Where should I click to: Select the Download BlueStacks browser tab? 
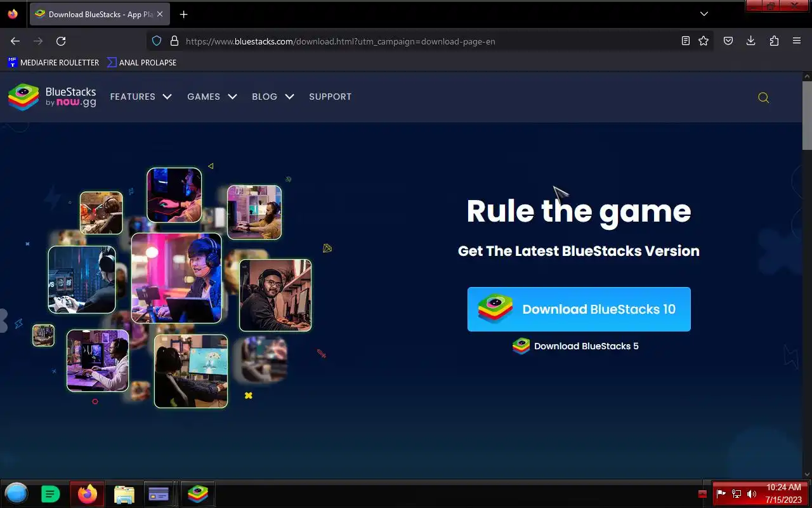(100, 14)
